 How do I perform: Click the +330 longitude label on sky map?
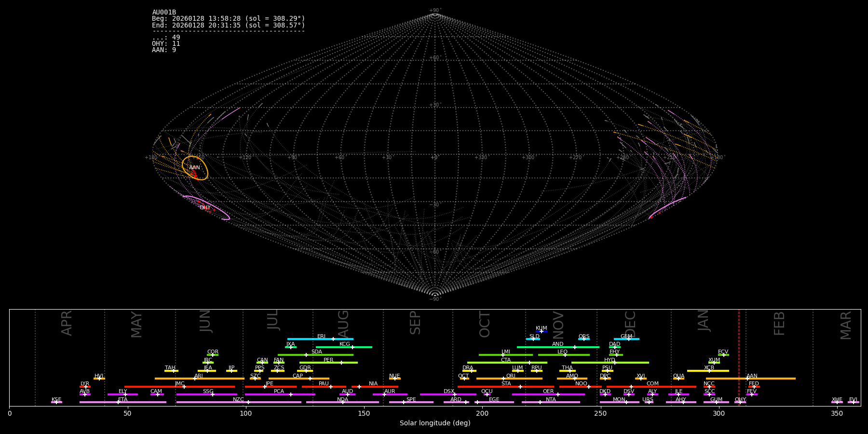pos(481,158)
